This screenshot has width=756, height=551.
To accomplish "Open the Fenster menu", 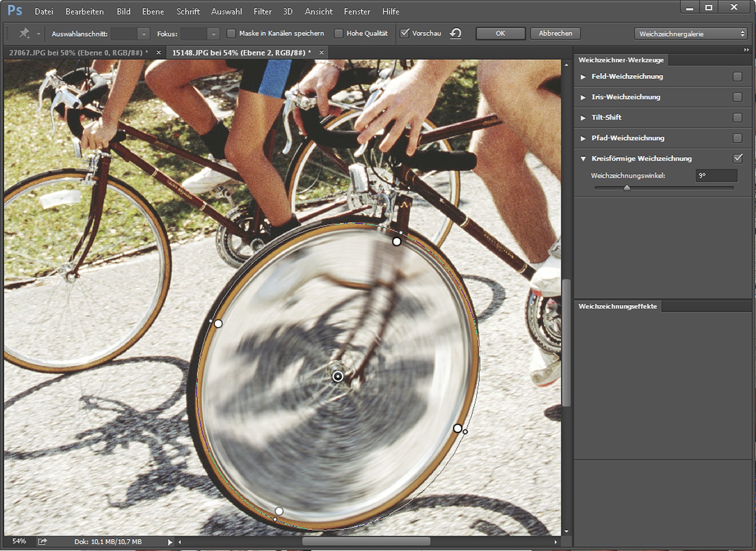I will (x=357, y=12).
